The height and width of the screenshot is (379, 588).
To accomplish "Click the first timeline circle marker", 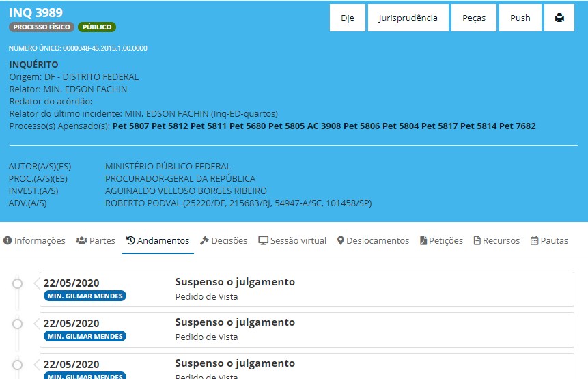I will [x=18, y=283].
